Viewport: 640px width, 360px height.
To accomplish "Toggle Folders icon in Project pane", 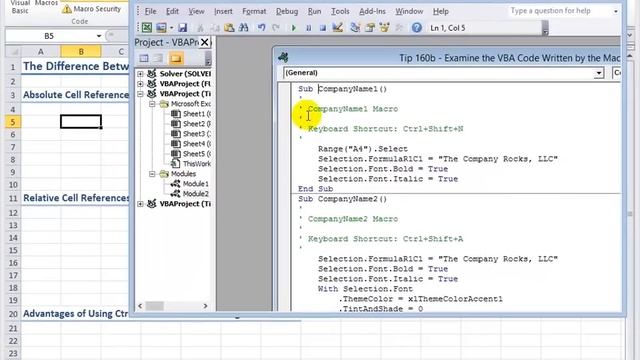I will click(176, 58).
